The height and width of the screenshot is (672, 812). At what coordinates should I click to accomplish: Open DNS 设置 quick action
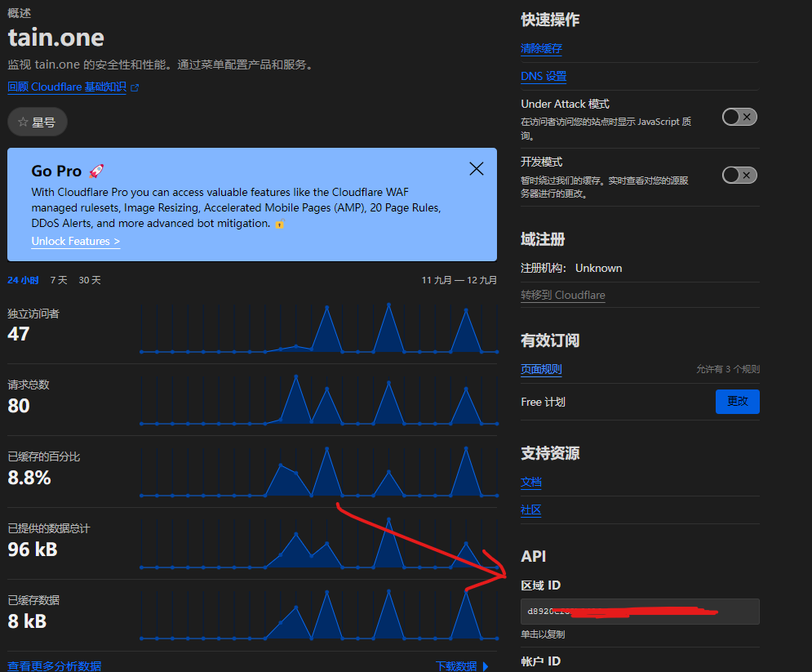tap(544, 77)
